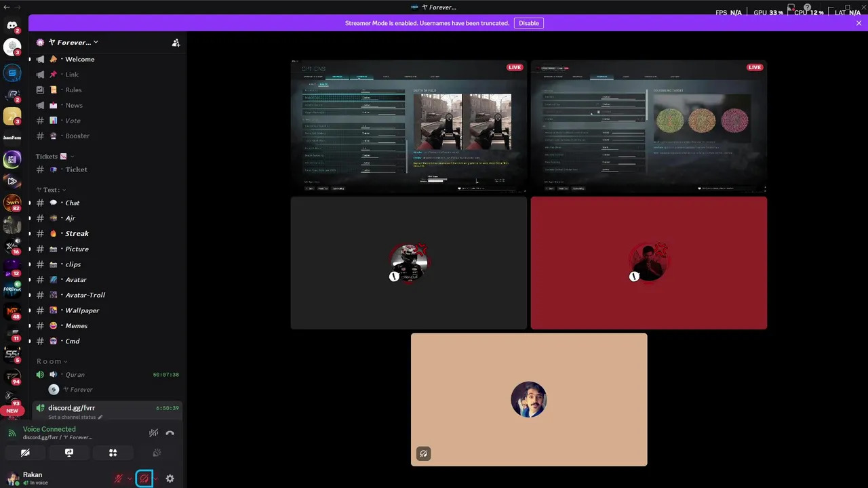Open the Picture channel
868x488 pixels.
tap(106, 249)
